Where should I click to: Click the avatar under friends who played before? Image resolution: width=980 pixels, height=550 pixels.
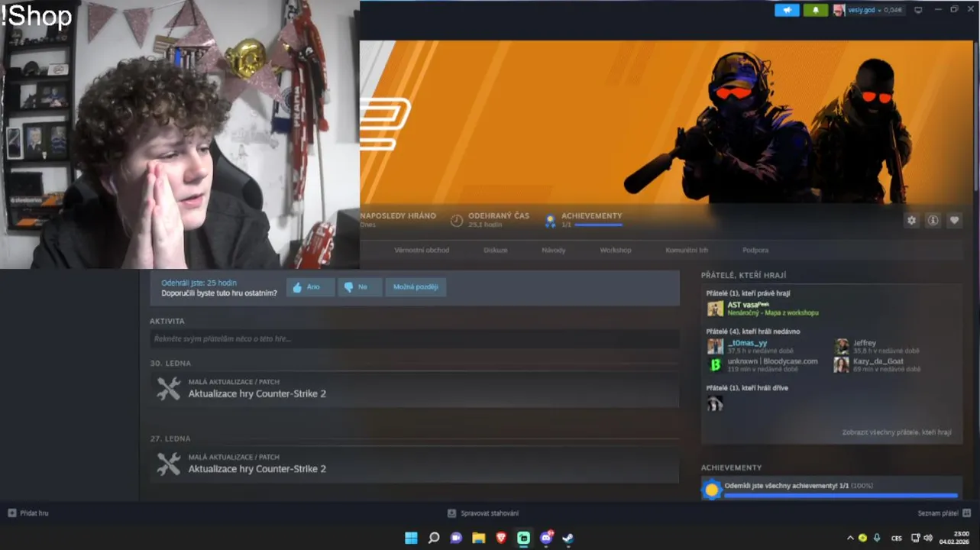(x=715, y=403)
